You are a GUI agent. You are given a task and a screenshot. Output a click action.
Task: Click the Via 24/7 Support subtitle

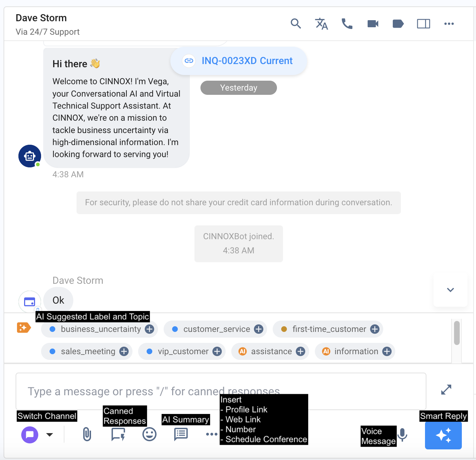[x=47, y=32]
